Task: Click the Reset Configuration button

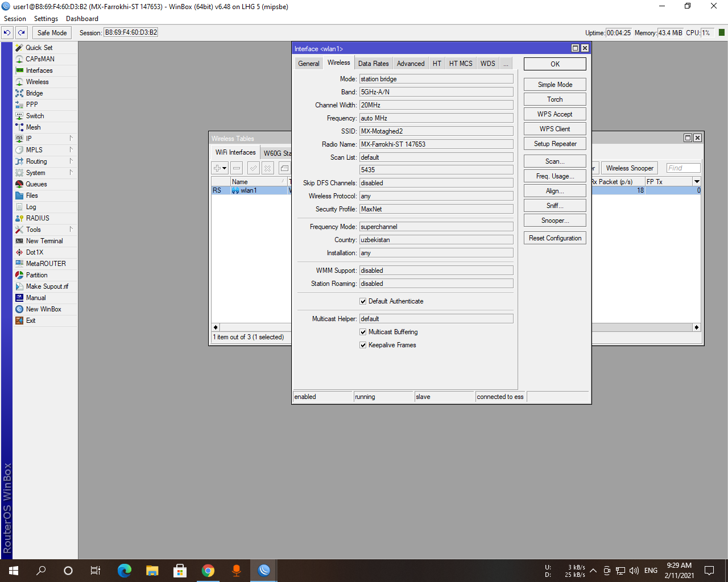Action: click(555, 238)
